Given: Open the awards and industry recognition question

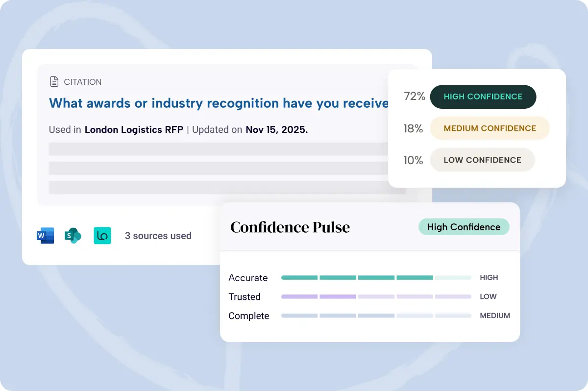Looking at the screenshot, I should coord(219,103).
